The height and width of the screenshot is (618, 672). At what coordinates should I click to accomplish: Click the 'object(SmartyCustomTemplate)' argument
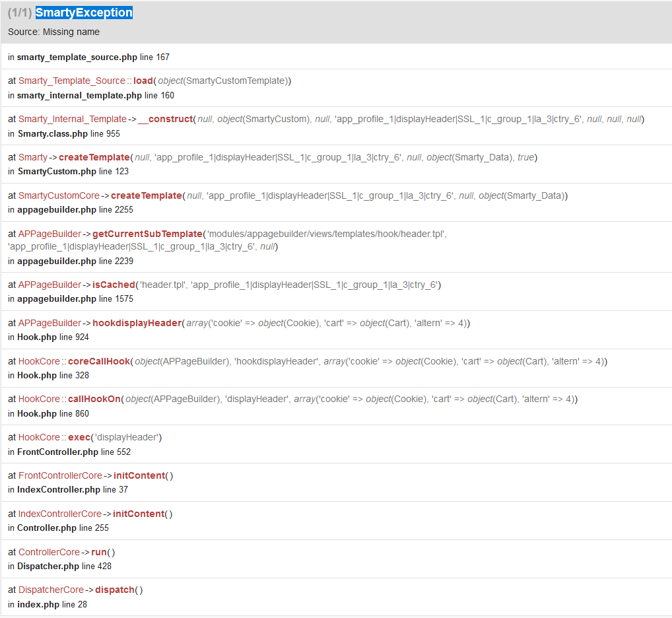coord(223,81)
